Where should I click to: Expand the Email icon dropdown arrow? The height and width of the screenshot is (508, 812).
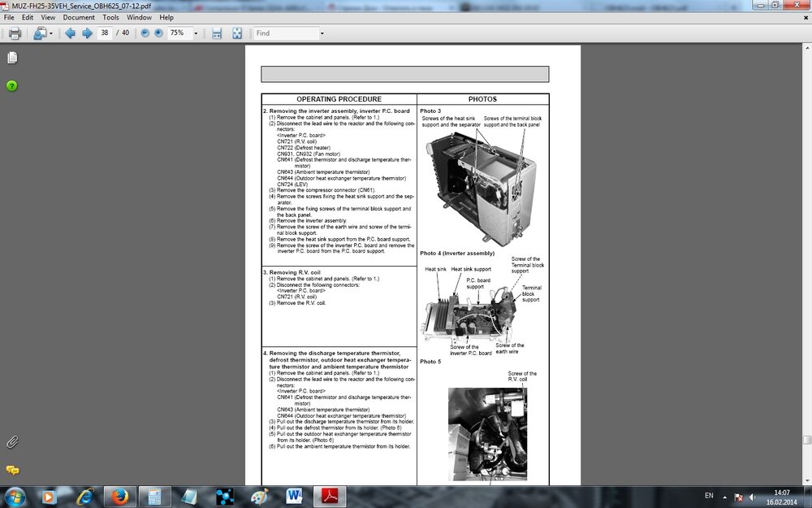click(51, 33)
